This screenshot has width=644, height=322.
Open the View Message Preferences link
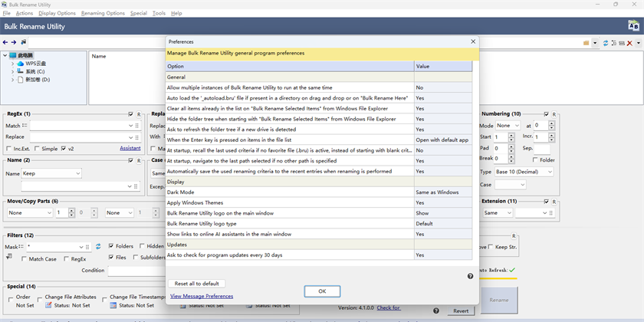point(202,296)
